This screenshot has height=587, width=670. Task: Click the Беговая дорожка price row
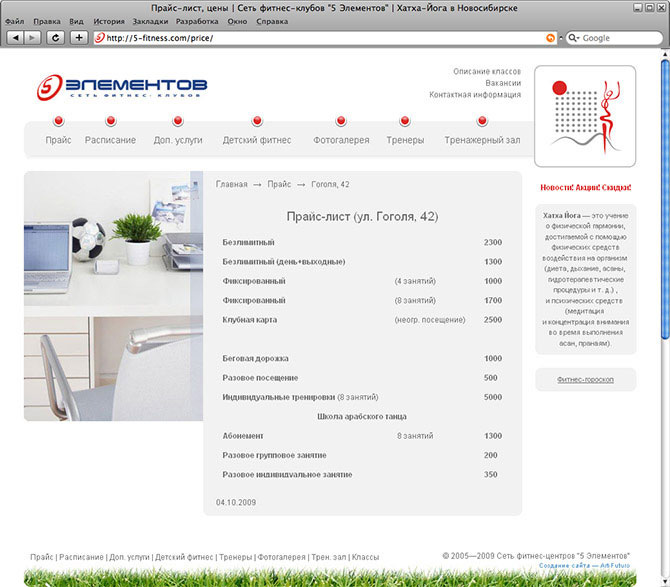(x=362, y=358)
